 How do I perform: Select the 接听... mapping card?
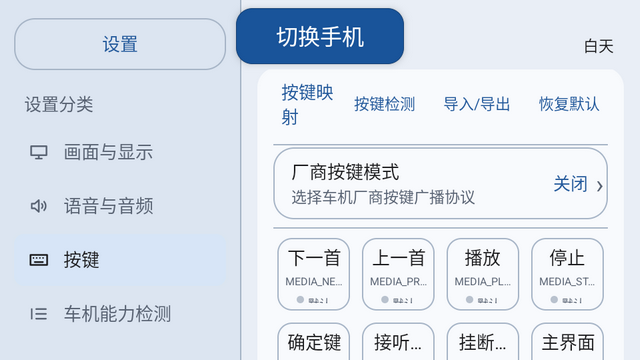398,342
